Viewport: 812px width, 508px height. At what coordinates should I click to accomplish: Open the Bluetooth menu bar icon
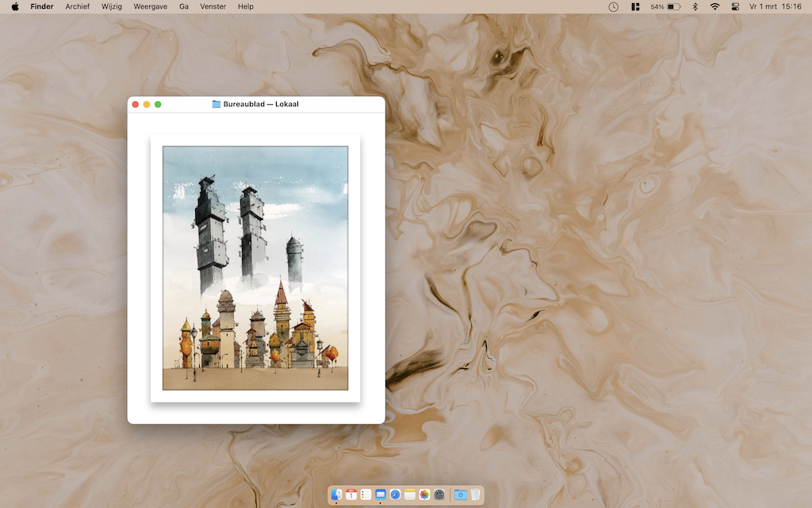coord(695,6)
